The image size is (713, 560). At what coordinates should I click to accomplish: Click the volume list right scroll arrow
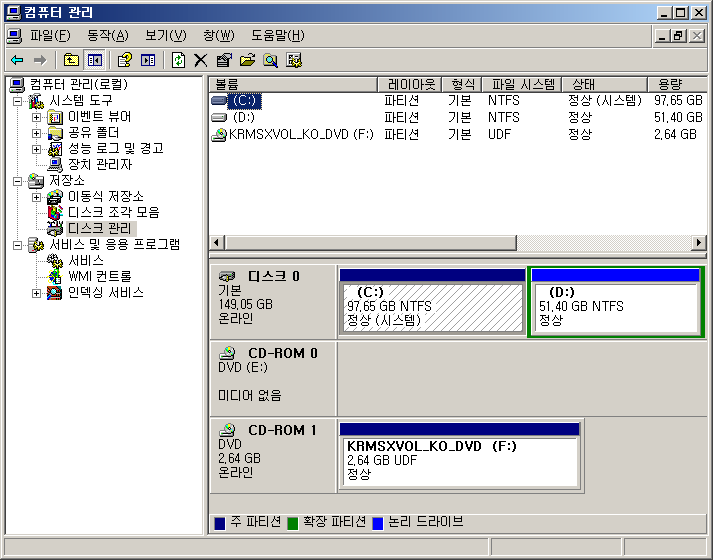point(698,243)
